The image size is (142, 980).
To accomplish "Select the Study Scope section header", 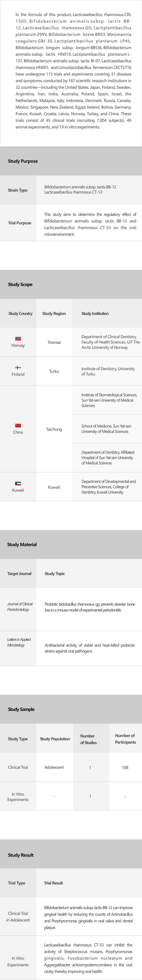I will coord(20,284).
